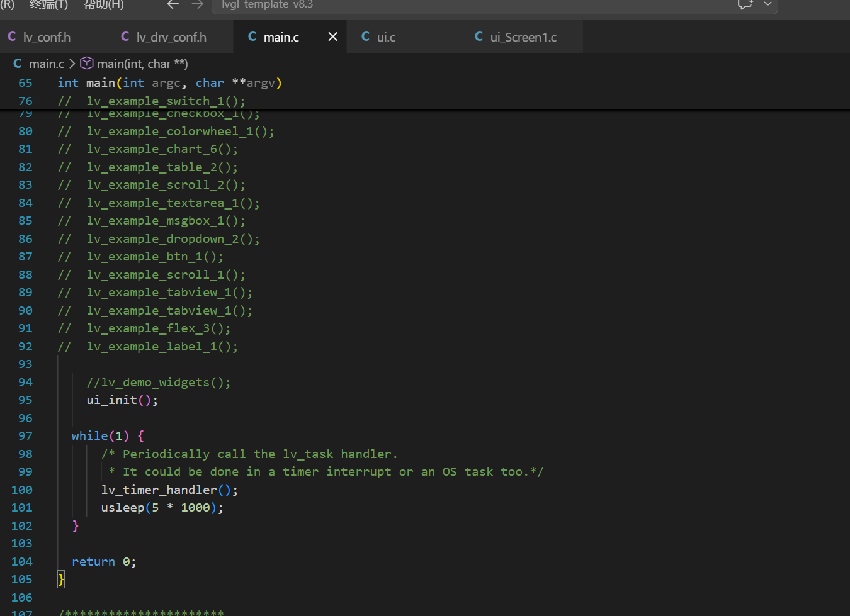Screen dimensions: 850x616
Task: Click the main.c breadcrumb item
Action: [x=47, y=64]
